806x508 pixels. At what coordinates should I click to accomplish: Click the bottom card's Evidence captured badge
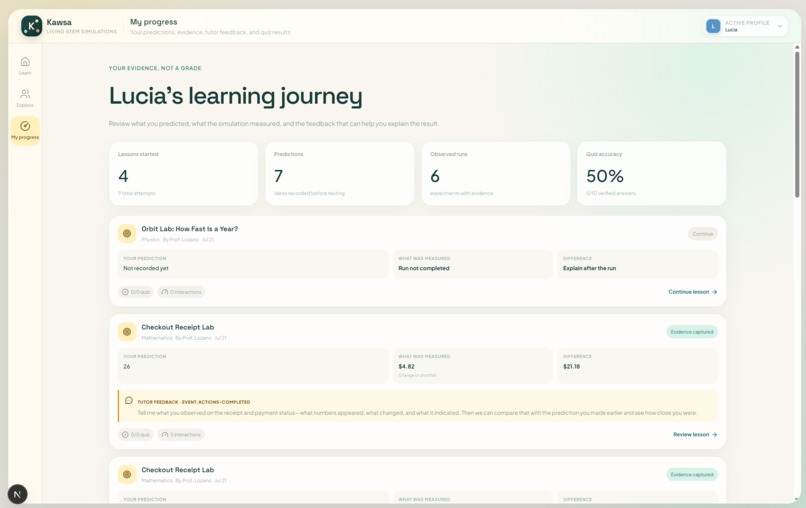tap(692, 475)
